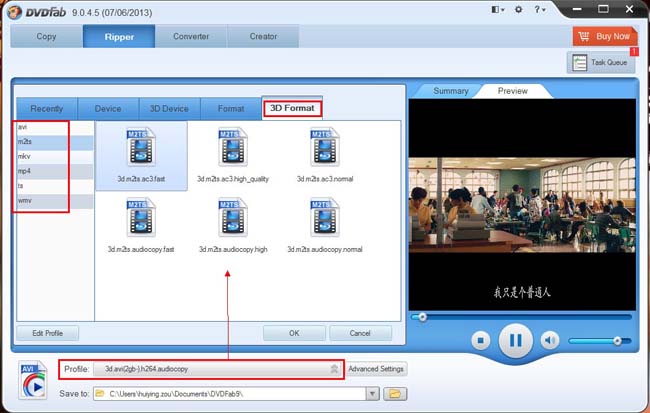Viewport: 650px width, 413px height.
Task: Open settings via the gear icon
Action: 518,9
